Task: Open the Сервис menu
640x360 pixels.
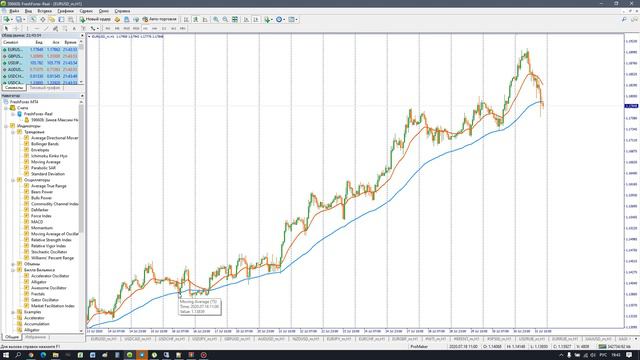Action: click(86, 11)
